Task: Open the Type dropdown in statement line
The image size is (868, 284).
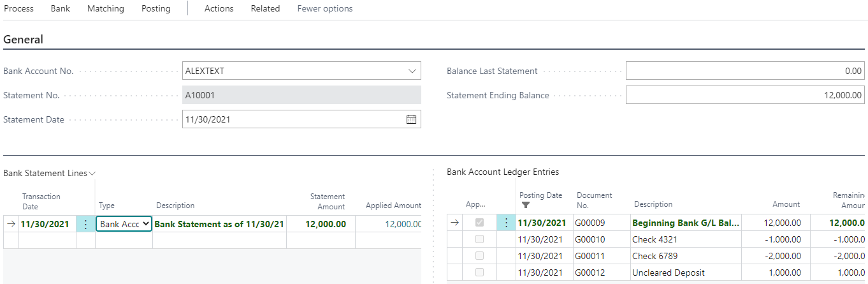Action: (124, 224)
